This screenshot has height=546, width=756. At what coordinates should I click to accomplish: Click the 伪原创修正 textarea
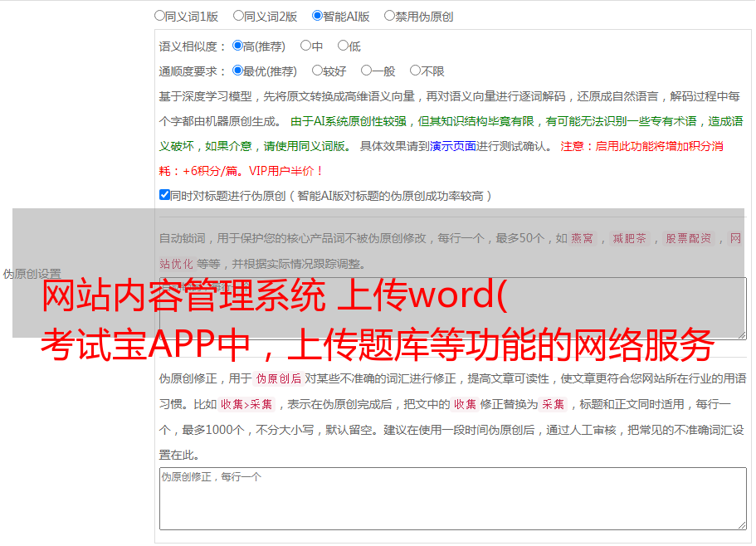click(x=453, y=499)
